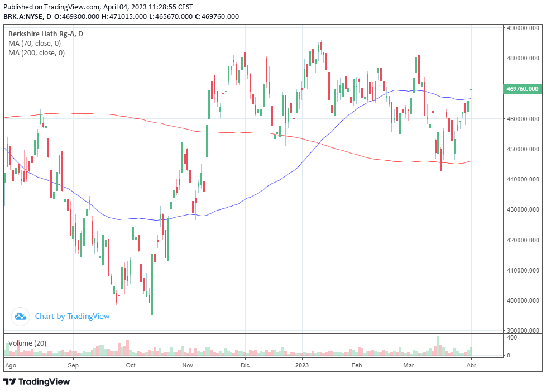Click the 'H:471015.000' high value in header

pyautogui.click(x=124, y=16)
